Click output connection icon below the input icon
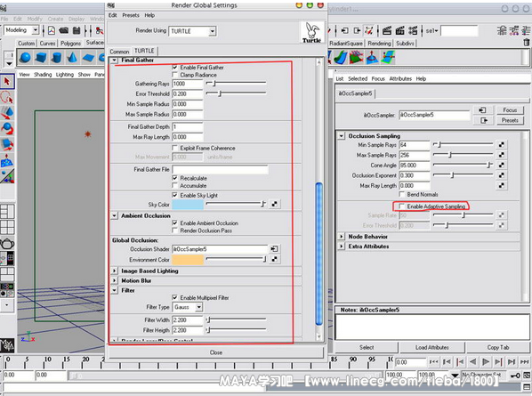 click(482, 120)
